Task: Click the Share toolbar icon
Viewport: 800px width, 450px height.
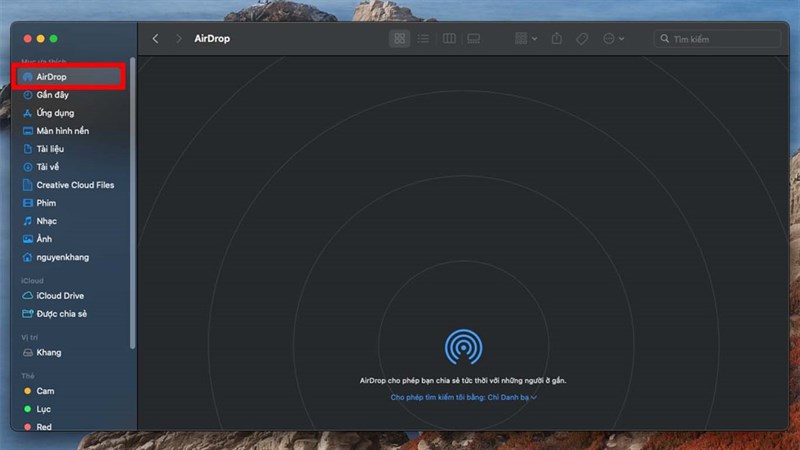Action: click(557, 39)
